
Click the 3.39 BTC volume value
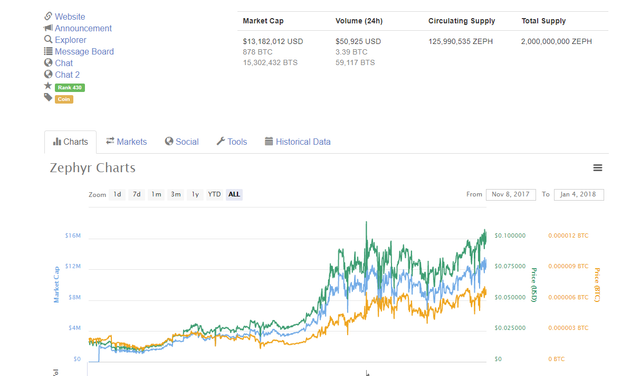(x=351, y=52)
